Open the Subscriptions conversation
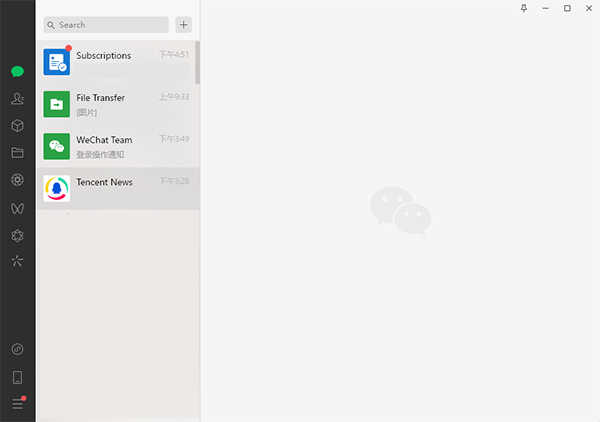 point(116,62)
